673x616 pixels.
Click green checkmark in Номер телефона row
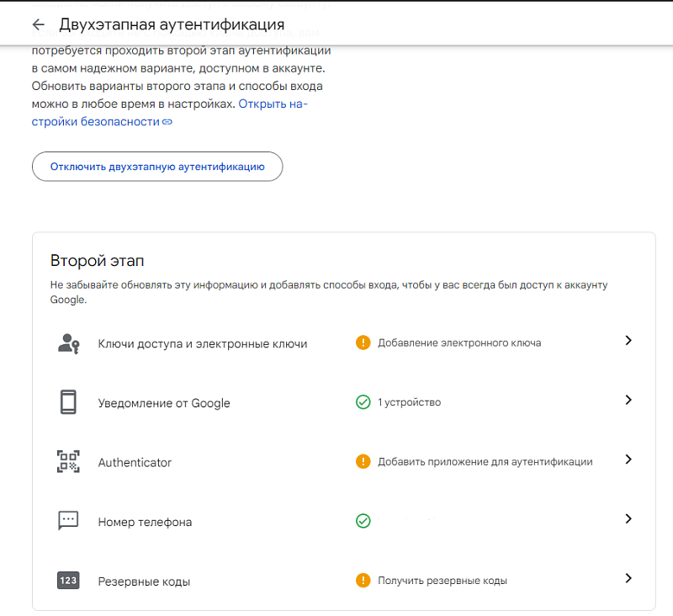[363, 521]
